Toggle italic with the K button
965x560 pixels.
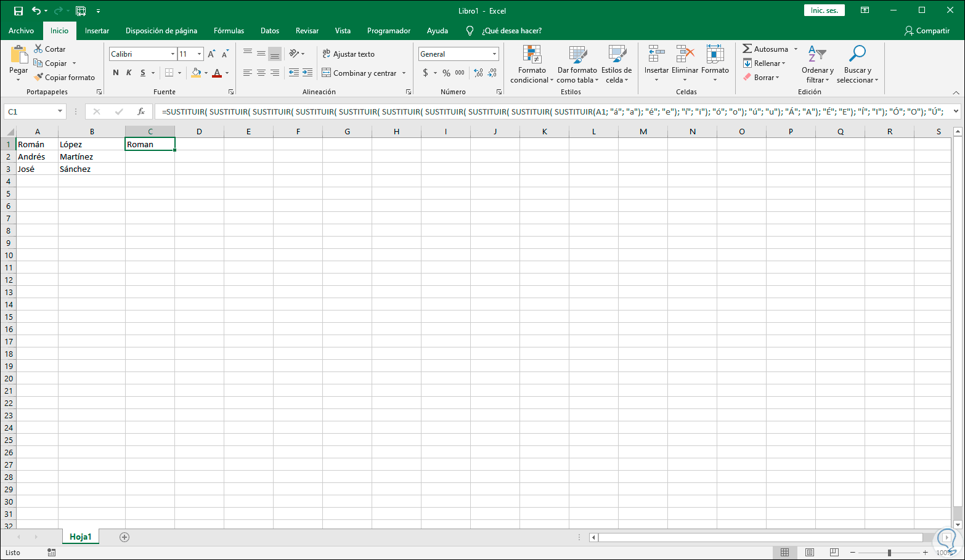(129, 72)
